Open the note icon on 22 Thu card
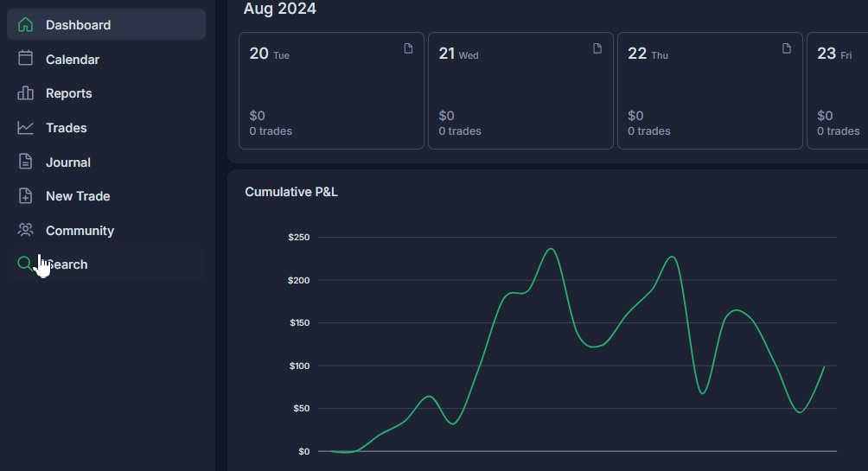 tap(787, 48)
